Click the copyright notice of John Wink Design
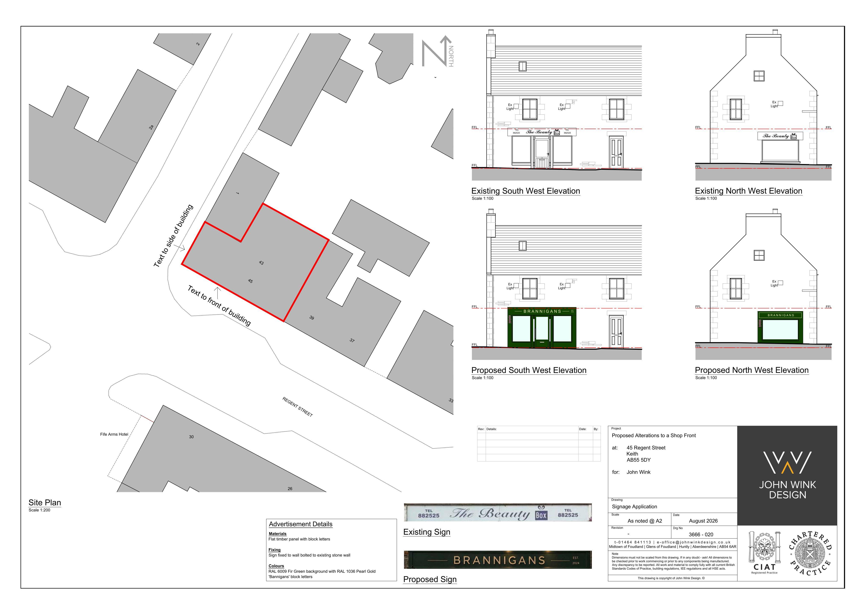The width and height of the screenshot is (868, 614). (x=671, y=578)
